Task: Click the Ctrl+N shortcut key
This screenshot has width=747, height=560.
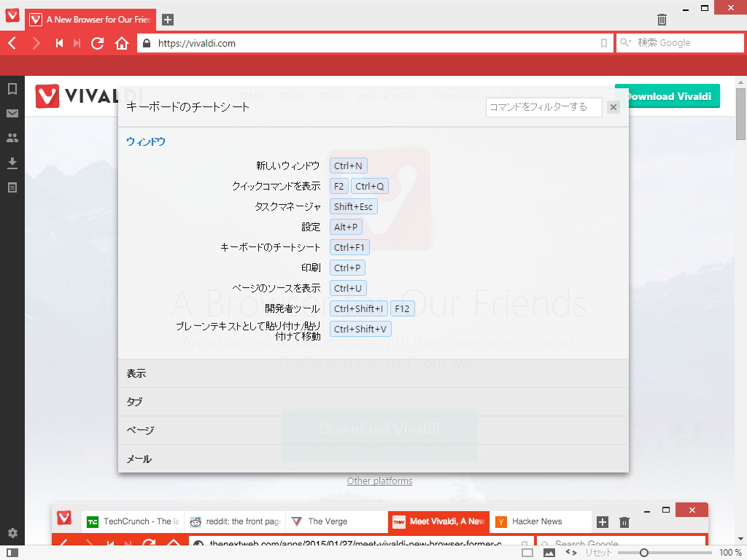Action: click(x=348, y=166)
